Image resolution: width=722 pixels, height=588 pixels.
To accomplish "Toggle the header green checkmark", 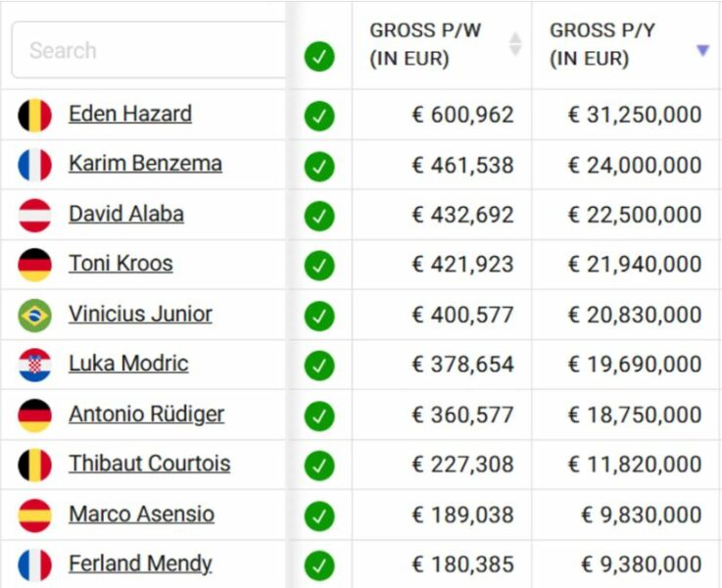I will [x=319, y=57].
